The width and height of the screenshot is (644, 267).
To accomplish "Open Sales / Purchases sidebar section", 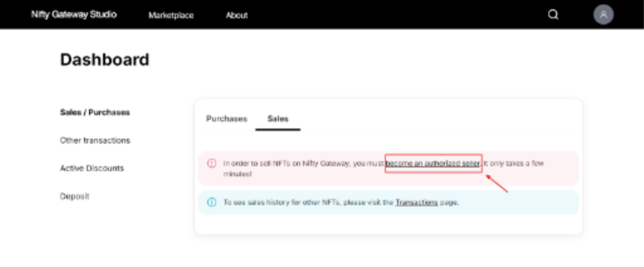I will coord(95,112).
